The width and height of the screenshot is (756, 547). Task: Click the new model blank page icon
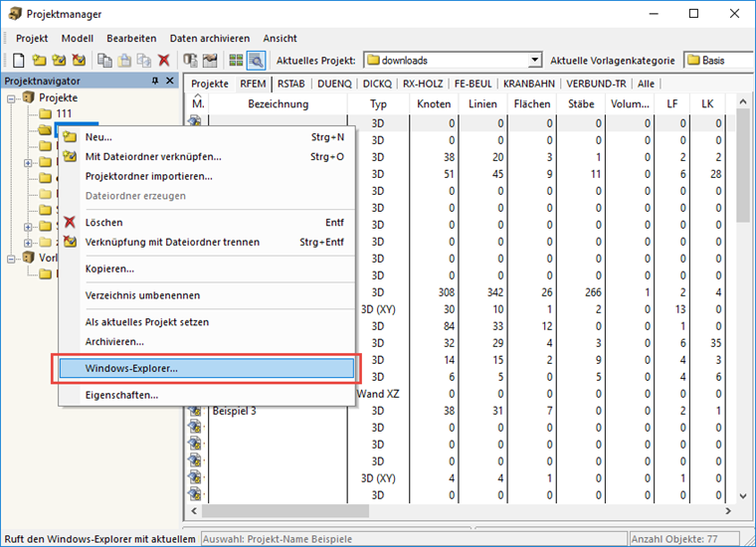[18, 61]
